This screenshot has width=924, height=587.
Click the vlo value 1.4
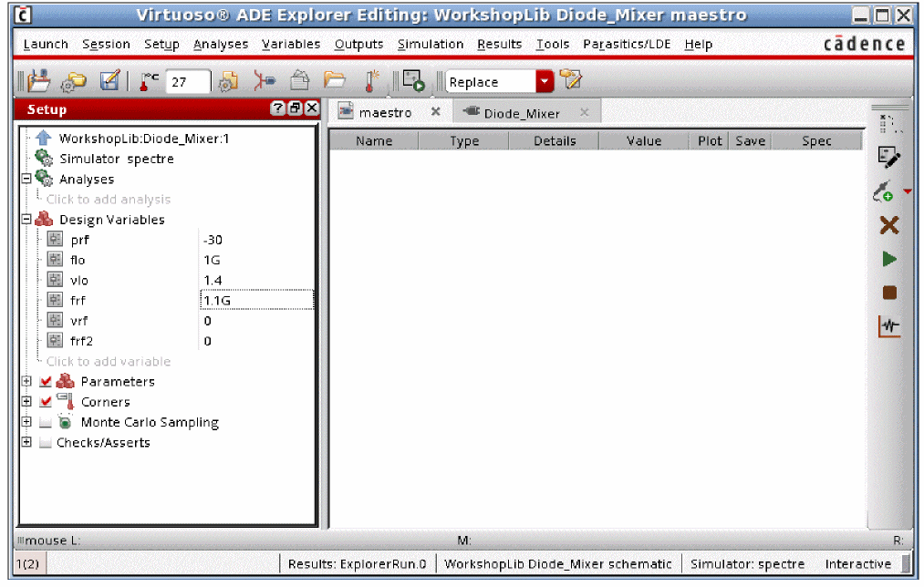[213, 280]
